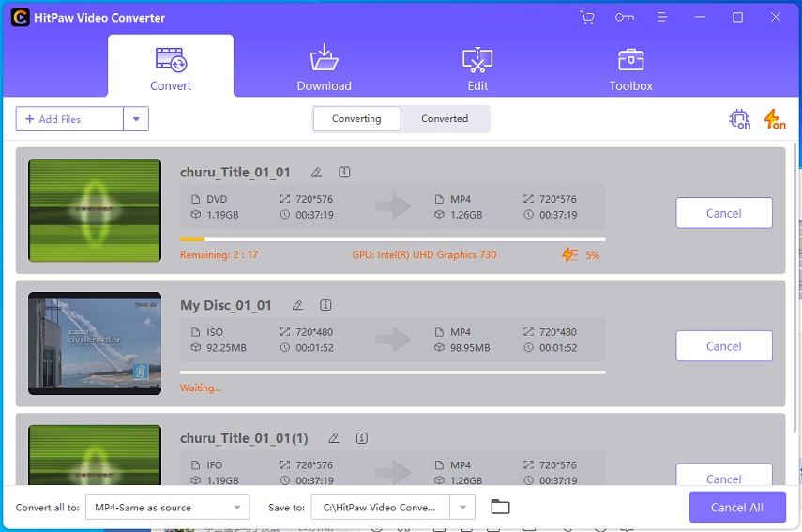
Task: Open the Download tab
Action: pos(324,68)
